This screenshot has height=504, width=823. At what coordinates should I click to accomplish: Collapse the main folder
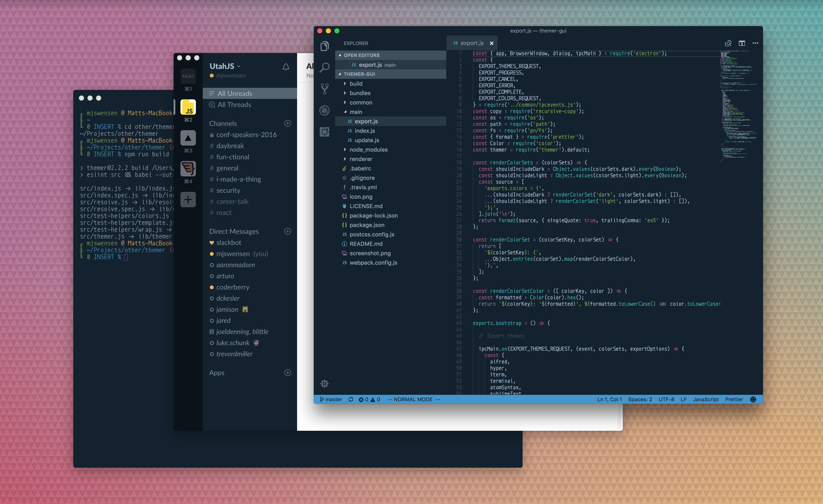[x=355, y=112]
